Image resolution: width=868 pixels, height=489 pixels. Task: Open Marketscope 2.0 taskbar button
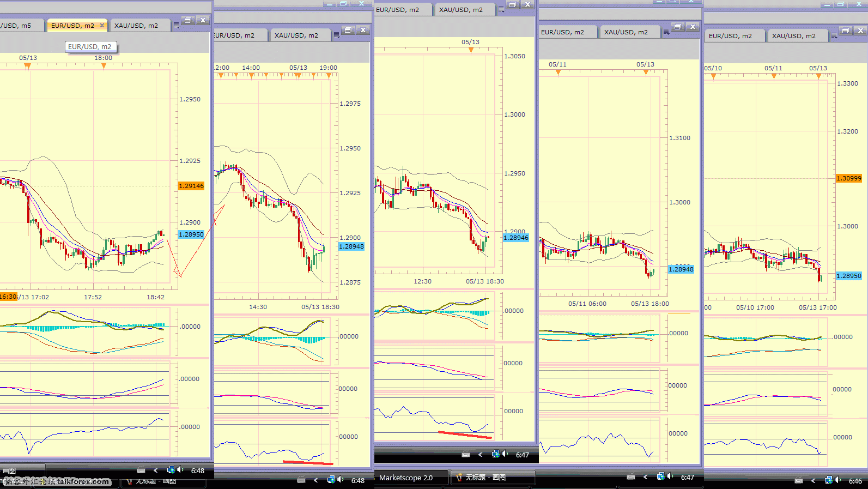tap(411, 478)
